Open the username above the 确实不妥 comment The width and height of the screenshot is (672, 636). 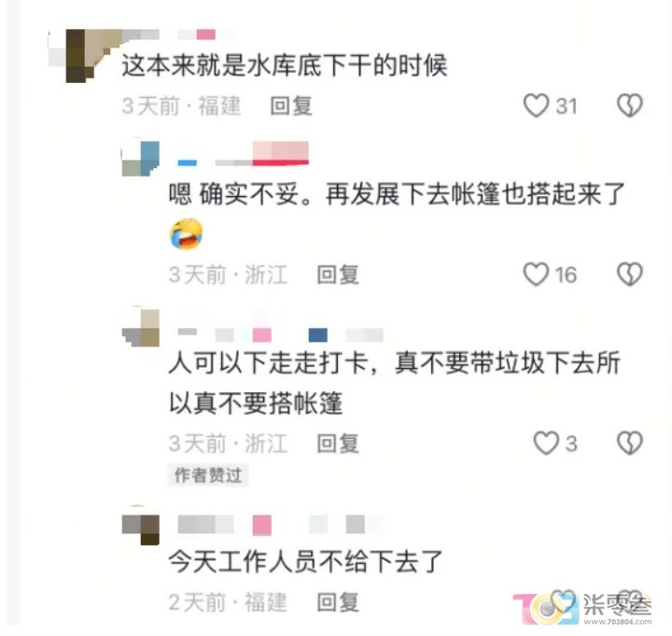244,154
